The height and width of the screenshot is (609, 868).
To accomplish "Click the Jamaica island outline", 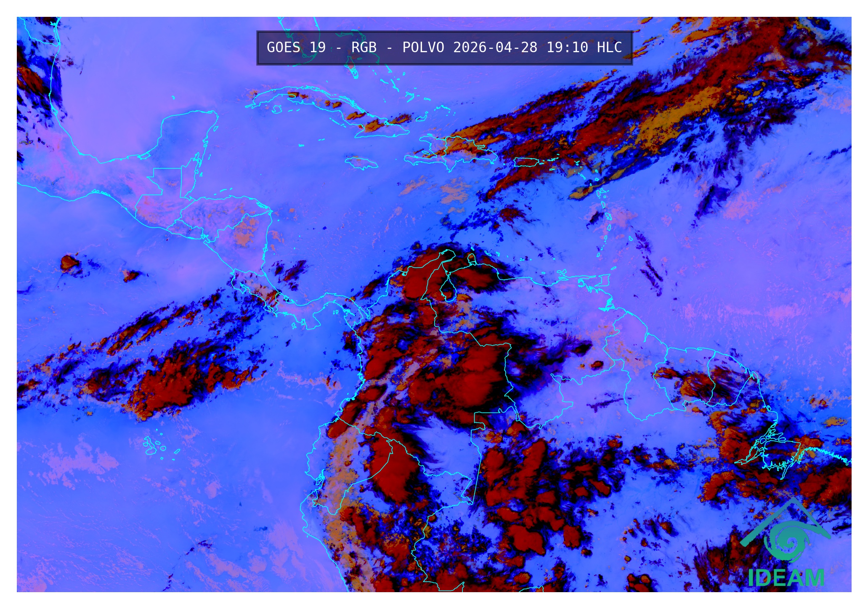I will click(361, 162).
